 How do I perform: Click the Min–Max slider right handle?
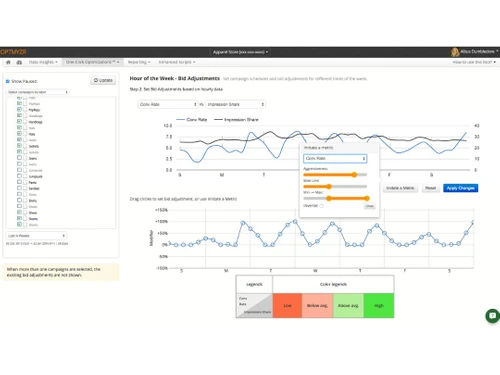pos(367,198)
